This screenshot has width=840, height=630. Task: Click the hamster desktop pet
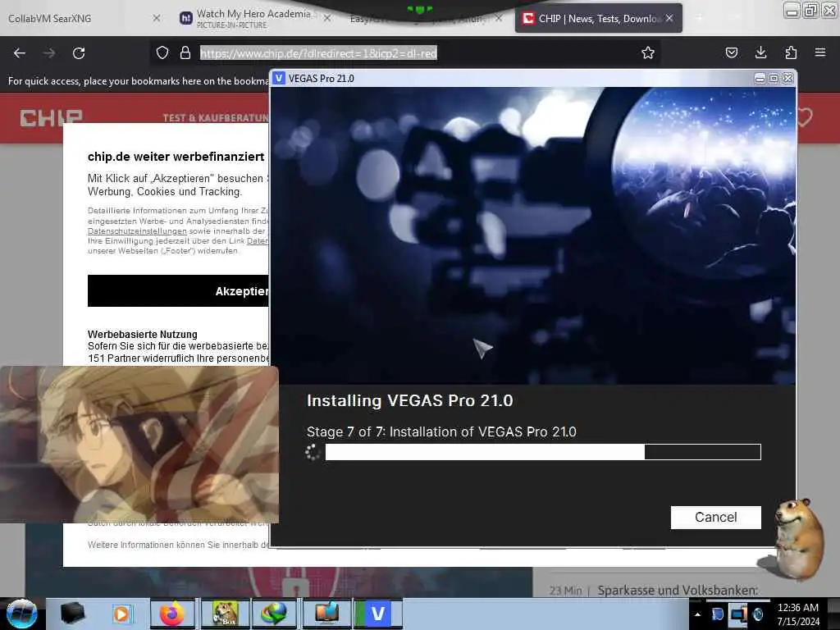(798, 538)
